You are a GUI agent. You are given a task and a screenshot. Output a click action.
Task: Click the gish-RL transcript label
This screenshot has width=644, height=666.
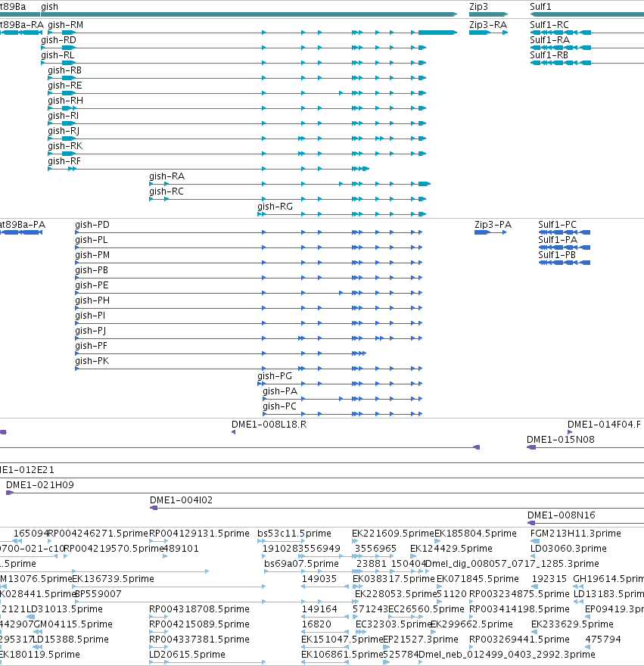[x=58, y=55]
